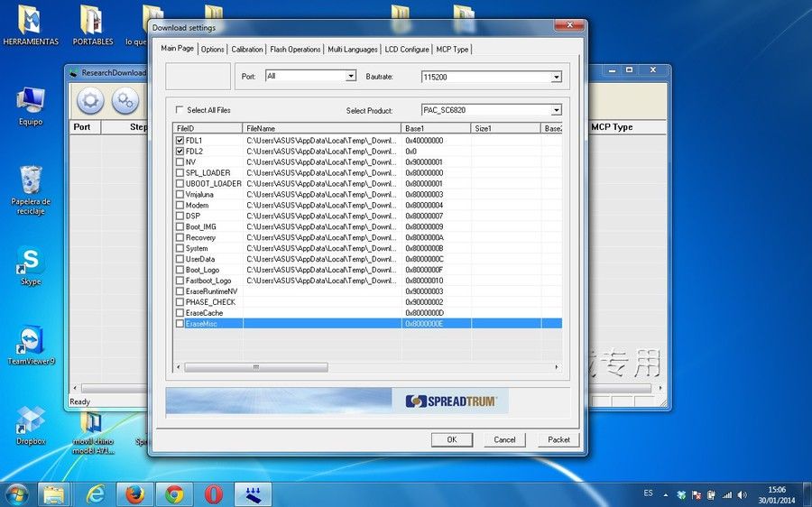Open the Select Product dropdown
This screenshot has width=812, height=507.
(x=556, y=110)
